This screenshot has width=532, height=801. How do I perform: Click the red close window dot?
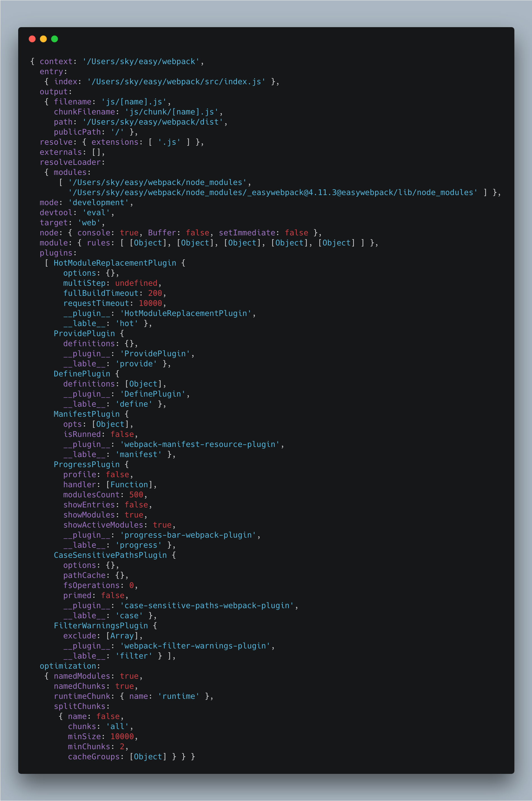32,39
